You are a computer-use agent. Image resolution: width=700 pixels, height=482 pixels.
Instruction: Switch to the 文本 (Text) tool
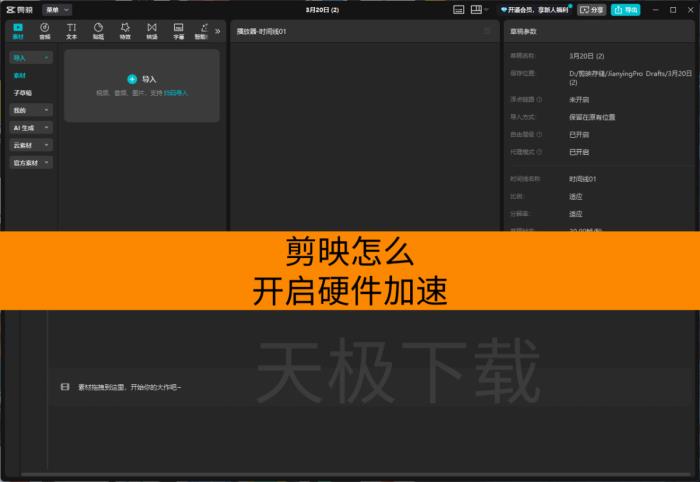(x=71, y=30)
